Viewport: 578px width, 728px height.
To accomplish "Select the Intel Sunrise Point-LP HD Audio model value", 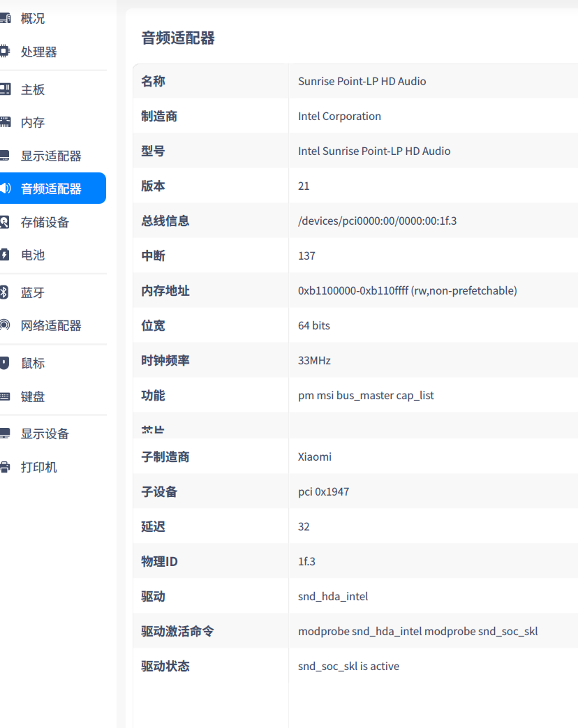I will click(374, 151).
